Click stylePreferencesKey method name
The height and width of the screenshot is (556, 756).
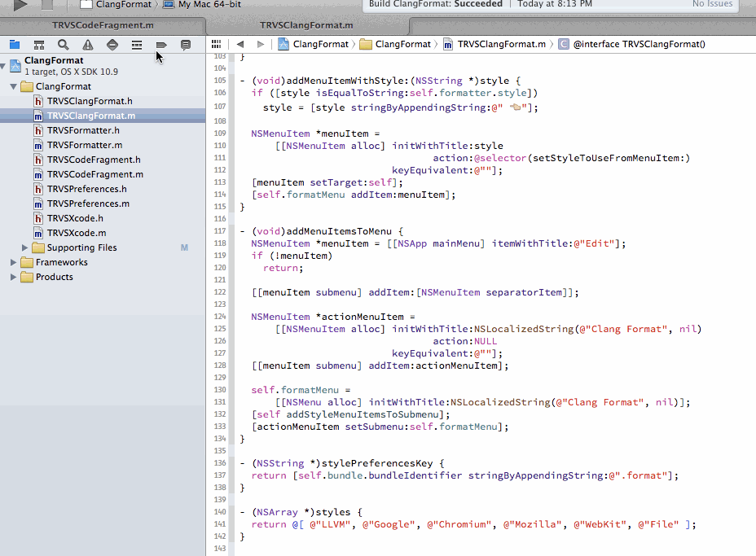click(377, 463)
